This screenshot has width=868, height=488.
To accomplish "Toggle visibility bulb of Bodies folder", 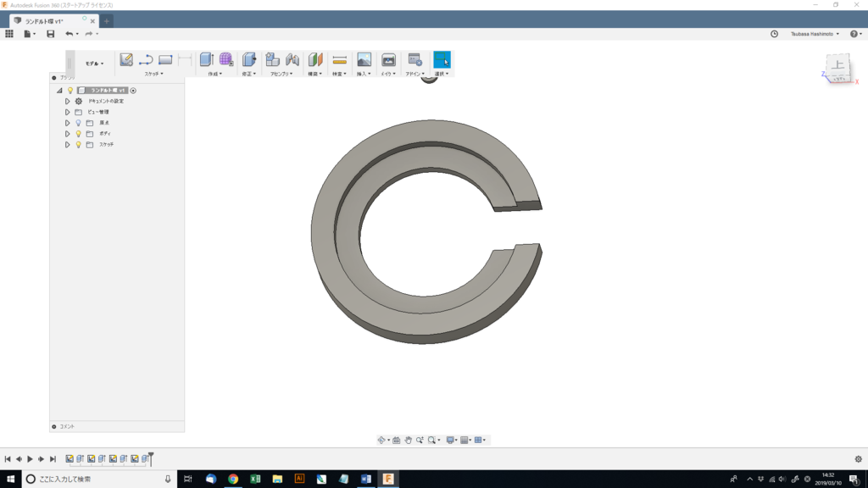I will (x=79, y=134).
